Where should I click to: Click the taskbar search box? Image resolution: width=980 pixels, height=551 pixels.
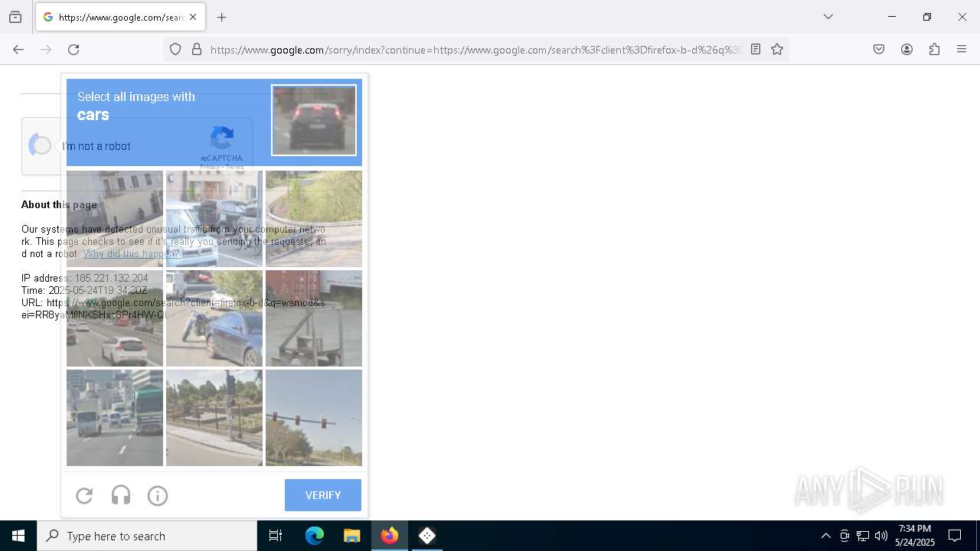147,536
